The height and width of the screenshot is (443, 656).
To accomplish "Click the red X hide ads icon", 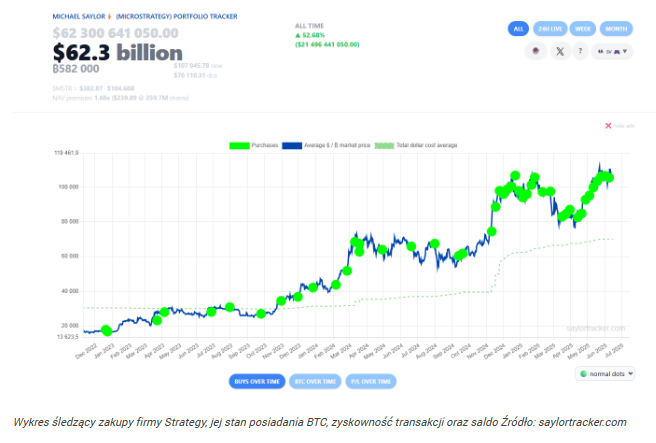I will (608, 125).
